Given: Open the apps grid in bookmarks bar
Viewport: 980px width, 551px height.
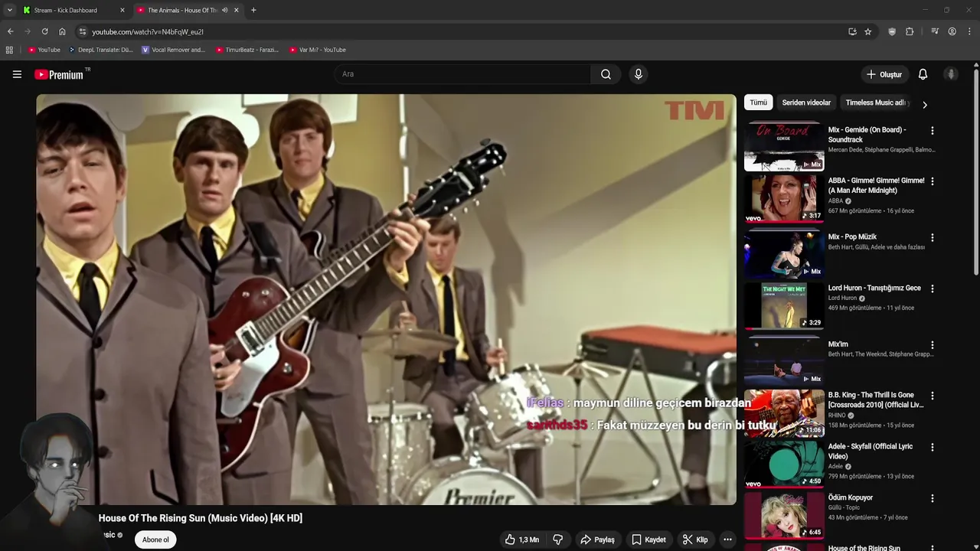Looking at the screenshot, I should tap(9, 50).
